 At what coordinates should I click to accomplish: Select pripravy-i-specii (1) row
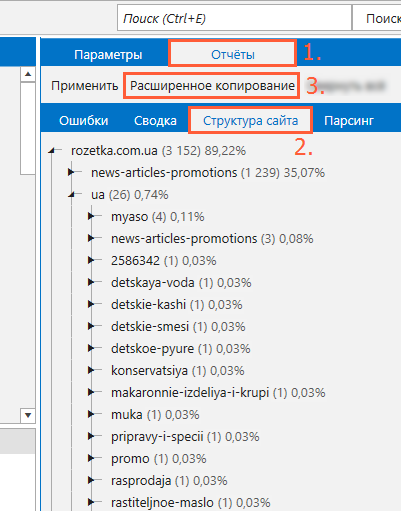(185, 437)
